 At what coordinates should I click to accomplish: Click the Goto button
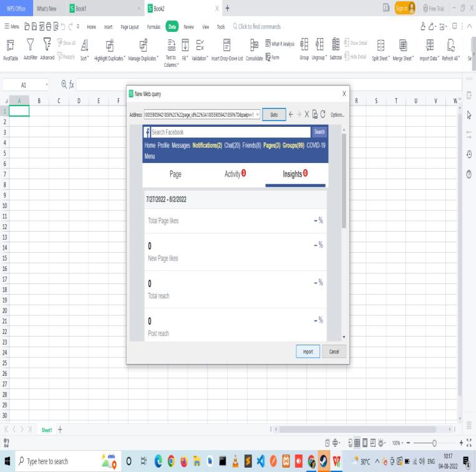pos(274,114)
